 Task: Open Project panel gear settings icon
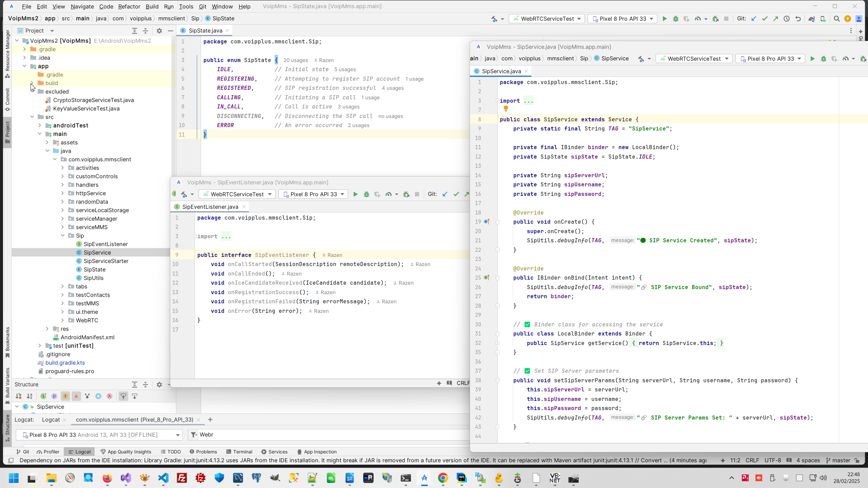pos(159,31)
